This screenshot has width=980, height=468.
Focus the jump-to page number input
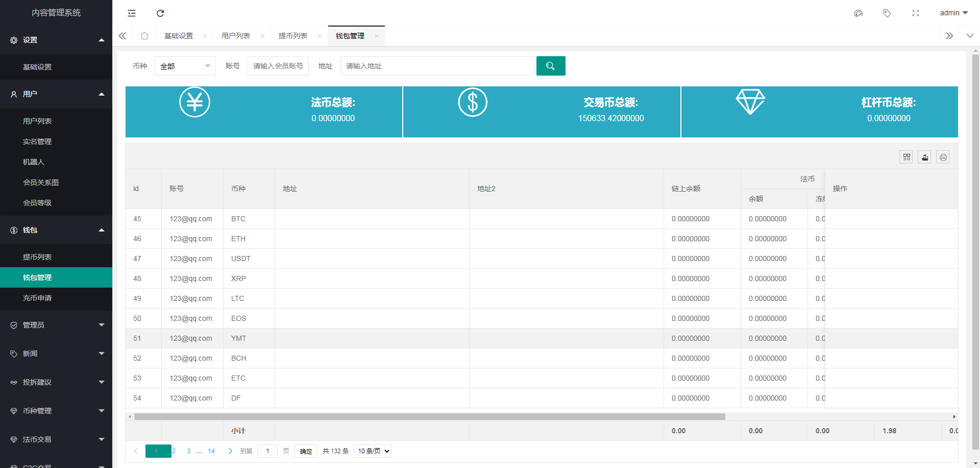pyautogui.click(x=267, y=451)
